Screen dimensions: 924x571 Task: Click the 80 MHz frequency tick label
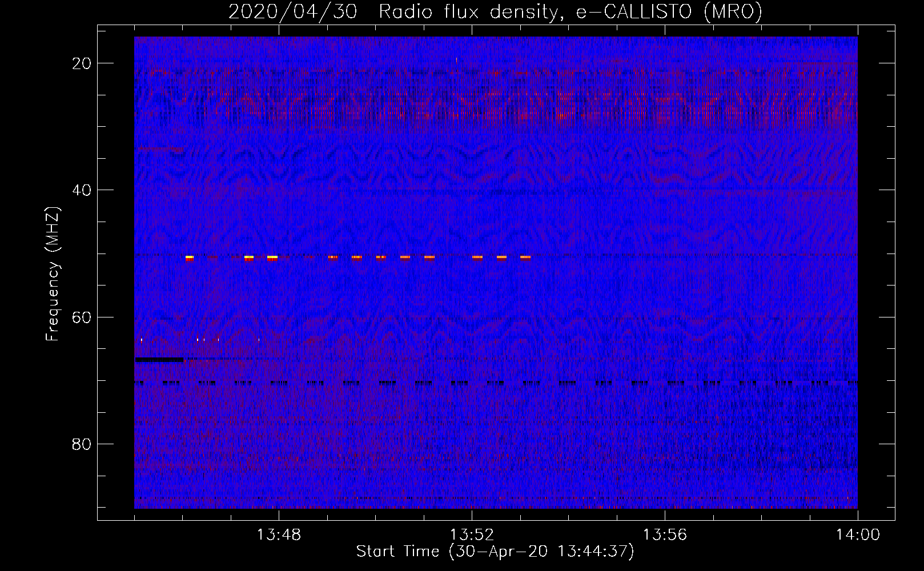(x=82, y=444)
